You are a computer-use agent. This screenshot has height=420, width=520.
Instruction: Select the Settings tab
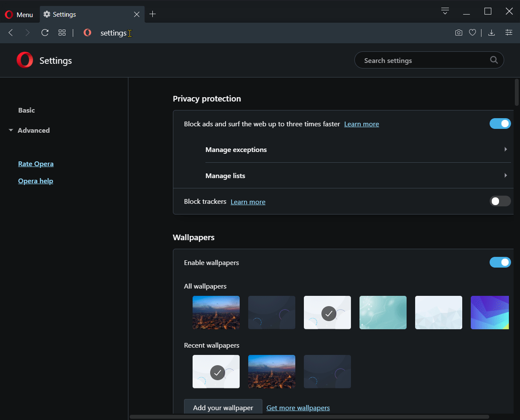click(92, 15)
